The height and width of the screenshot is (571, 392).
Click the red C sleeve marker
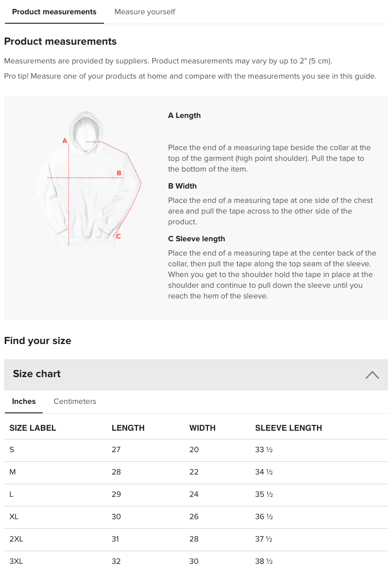click(118, 236)
